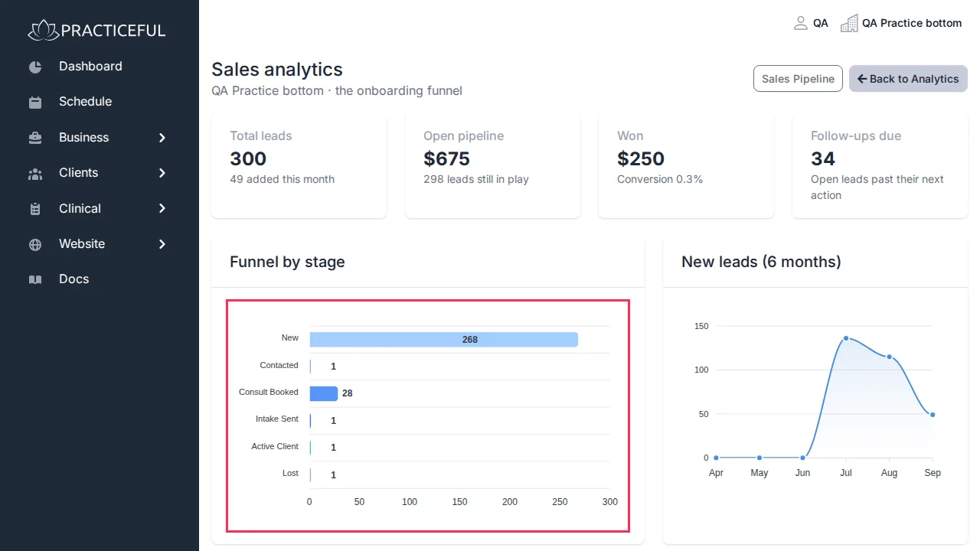Click the New leads (6 months) heading

(761, 262)
